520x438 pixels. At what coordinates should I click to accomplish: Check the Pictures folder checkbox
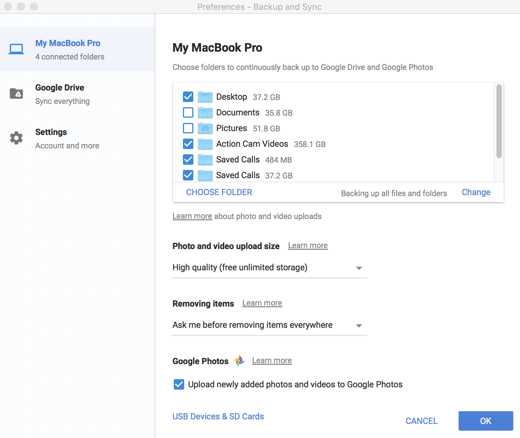(188, 128)
